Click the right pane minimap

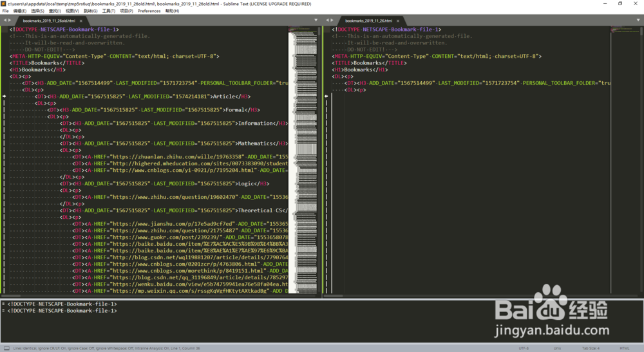(625, 160)
